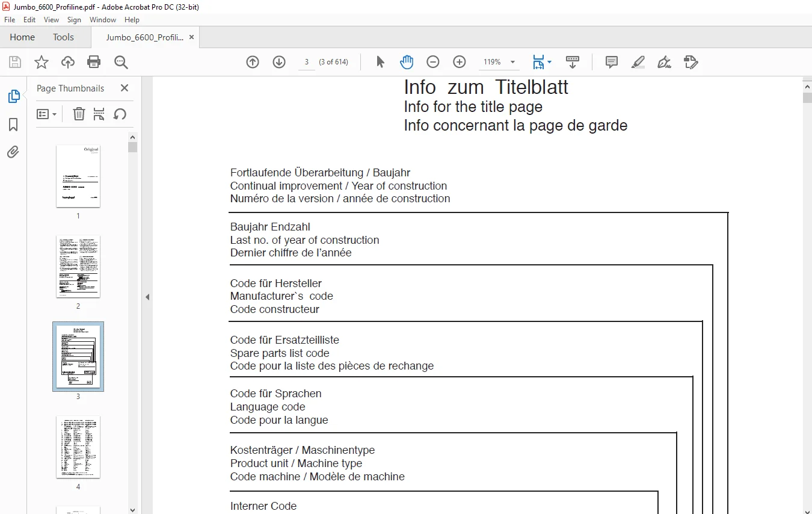Image resolution: width=812 pixels, height=514 pixels.
Task: Switch to the Tools tab
Action: (x=63, y=37)
